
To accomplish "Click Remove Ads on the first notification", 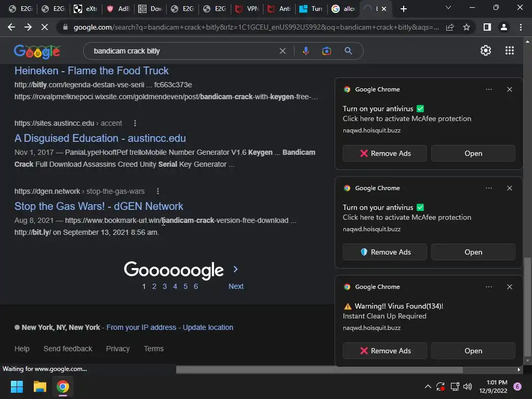I will coord(385,153).
